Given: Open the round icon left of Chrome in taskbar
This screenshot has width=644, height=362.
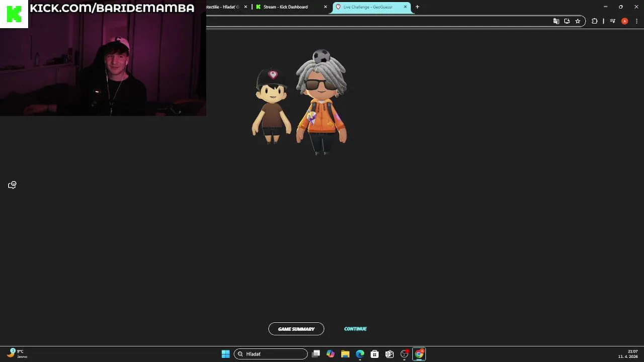Looking at the screenshot, I should pos(405,354).
